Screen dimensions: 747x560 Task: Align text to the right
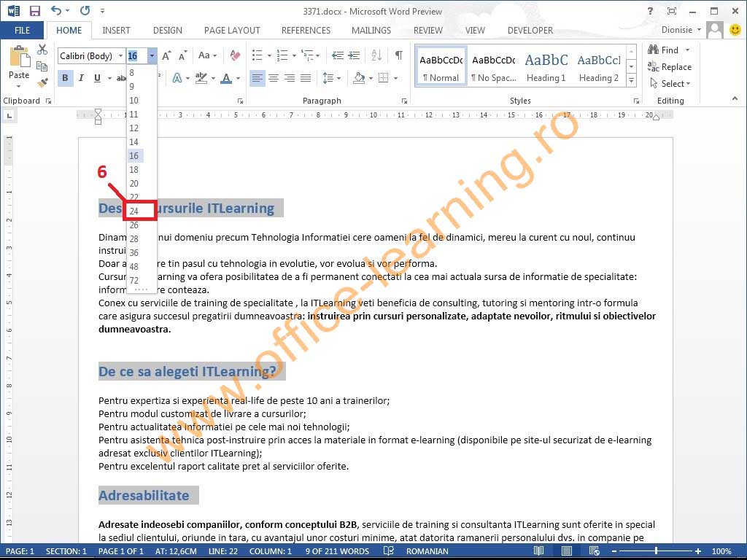tap(290, 78)
